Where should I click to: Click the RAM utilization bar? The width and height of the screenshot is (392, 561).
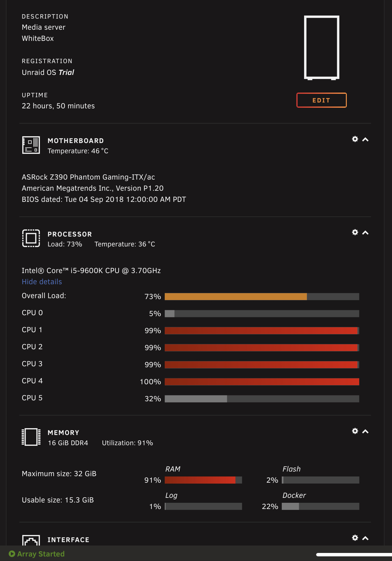point(203,480)
